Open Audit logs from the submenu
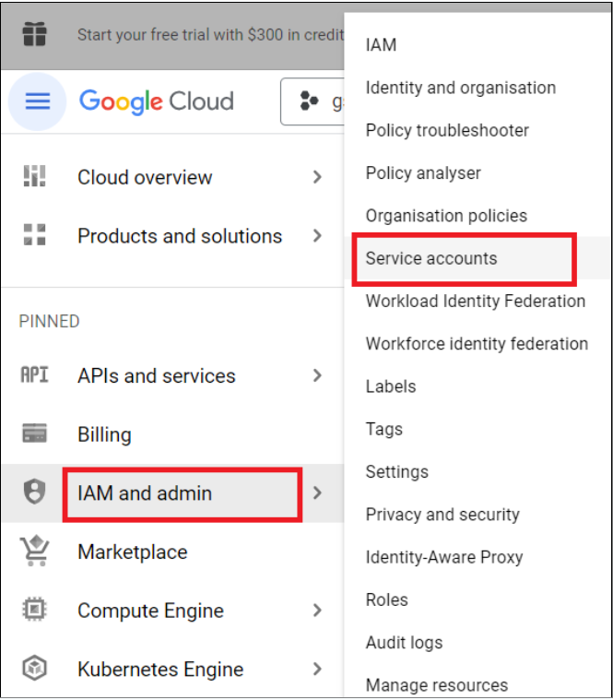 [x=404, y=643]
